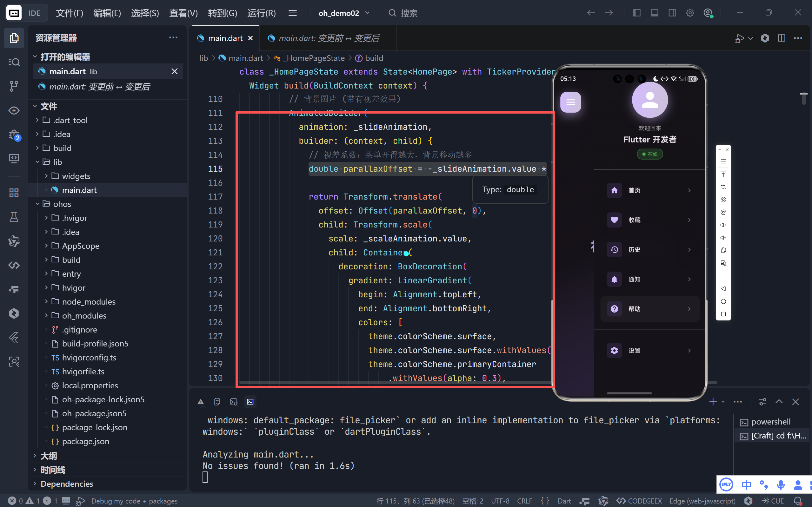This screenshot has height=507, width=812.
Task: Open the Search view in activity bar
Action: (14, 62)
